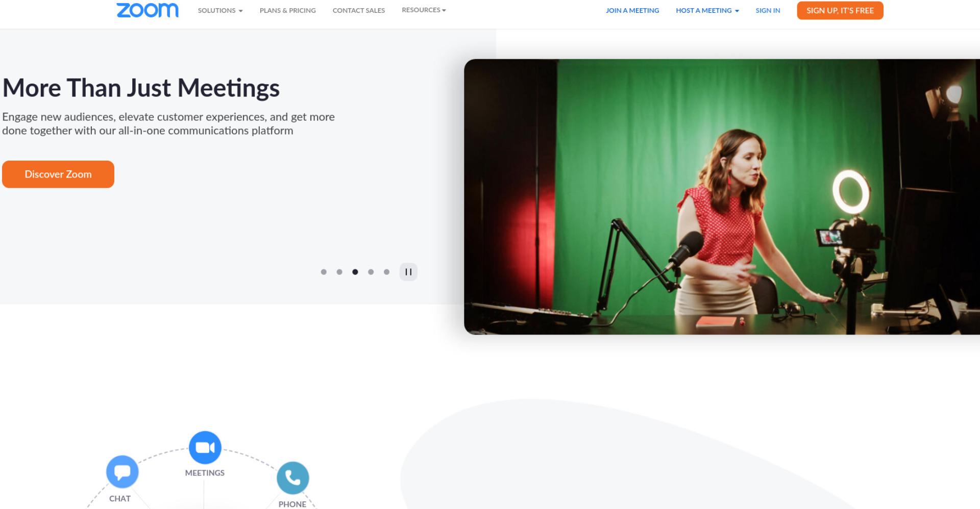Click Join a Meeting link

pos(632,10)
